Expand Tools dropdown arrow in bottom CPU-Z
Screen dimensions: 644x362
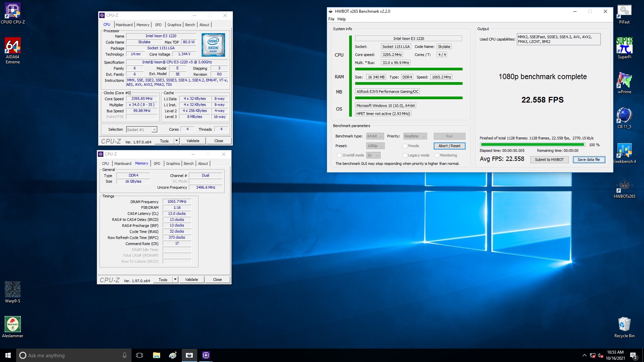click(x=175, y=280)
